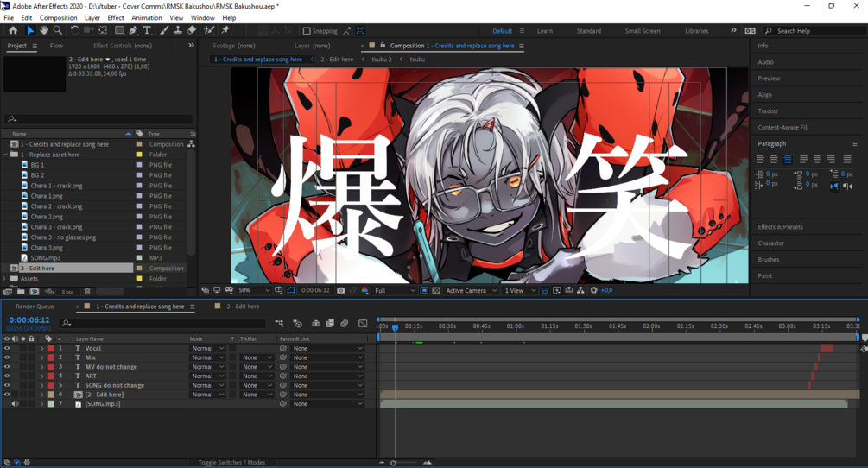This screenshot has width=868, height=468.
Task: Switch to the Learn workspace
Action: [545, 31]
